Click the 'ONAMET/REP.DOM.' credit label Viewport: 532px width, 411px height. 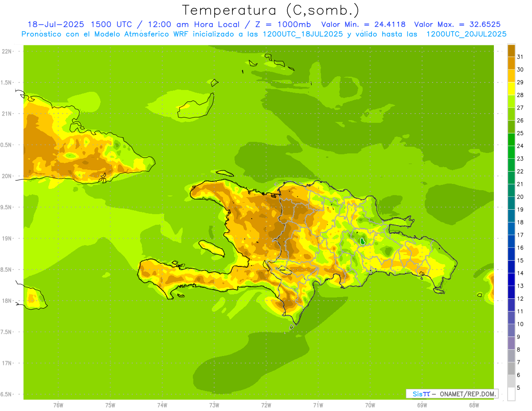pos(468,394)
